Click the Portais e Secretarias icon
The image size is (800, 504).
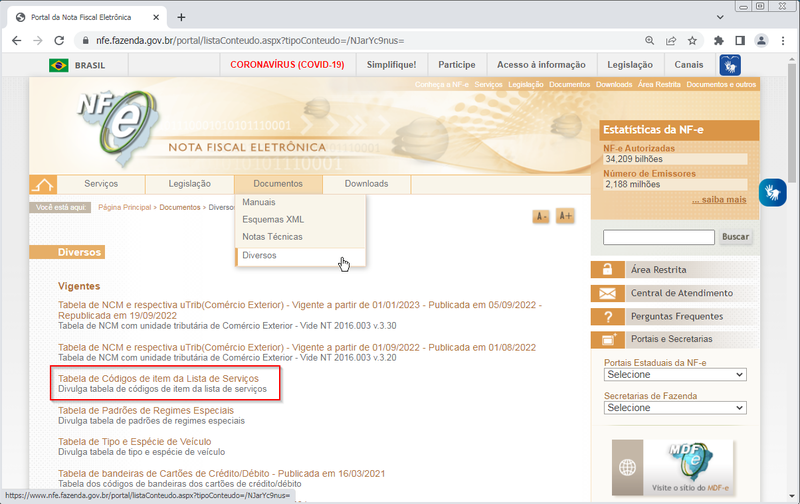click(x=608, y=339)
